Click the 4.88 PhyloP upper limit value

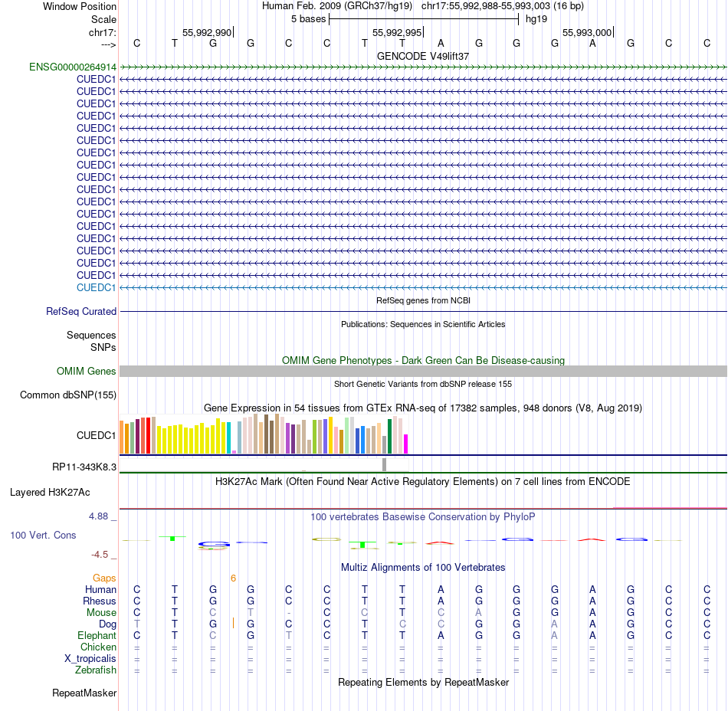(98, 516)
